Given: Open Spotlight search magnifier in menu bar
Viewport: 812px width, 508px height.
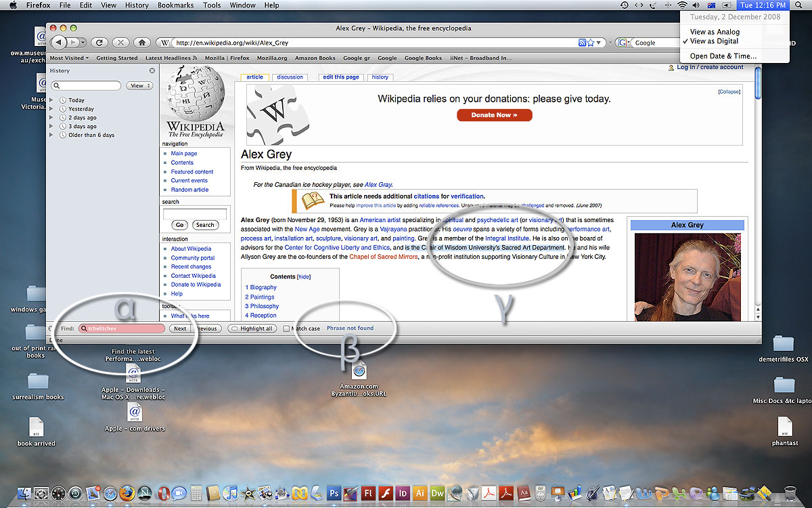Looking at the screenshot, I should pos(799,5).
